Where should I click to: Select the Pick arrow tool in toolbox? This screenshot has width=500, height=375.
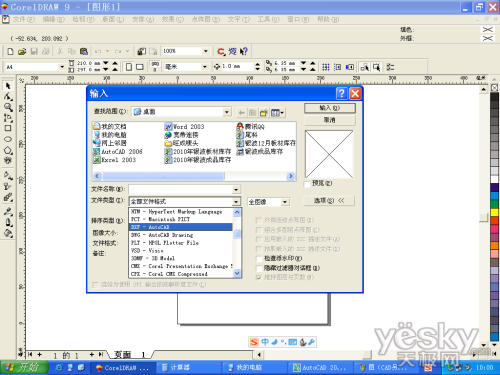pyautogui.click(x=8, y=86)
